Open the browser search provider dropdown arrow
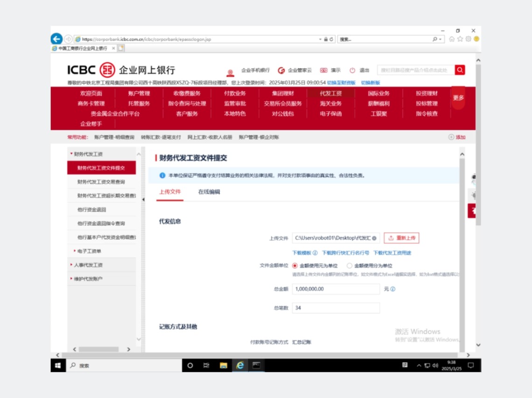532x398 pixels. (x=440, y=39)
